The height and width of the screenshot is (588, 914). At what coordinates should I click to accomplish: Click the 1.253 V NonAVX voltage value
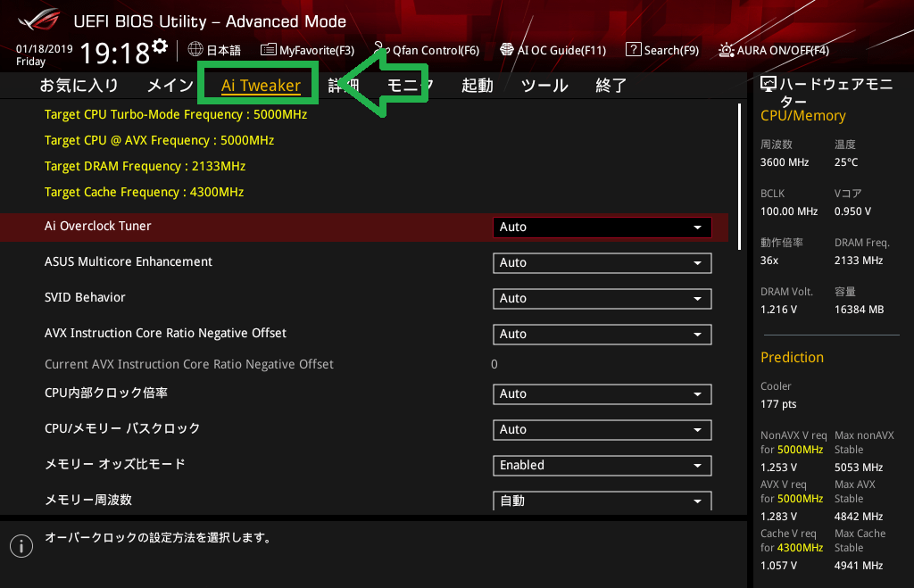(x=778, y=467)
